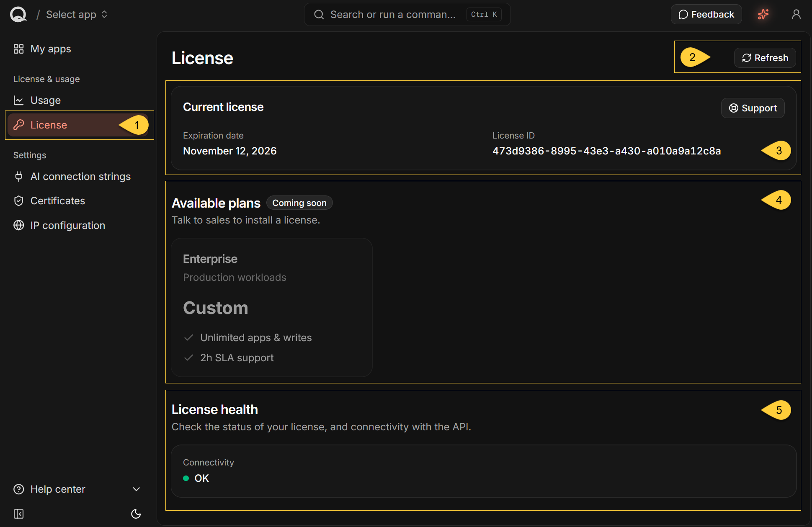Viewport: 812px width, 527px height.
Task: Click the Unlimited apps & writes feature text
Action: pos(256,338)
